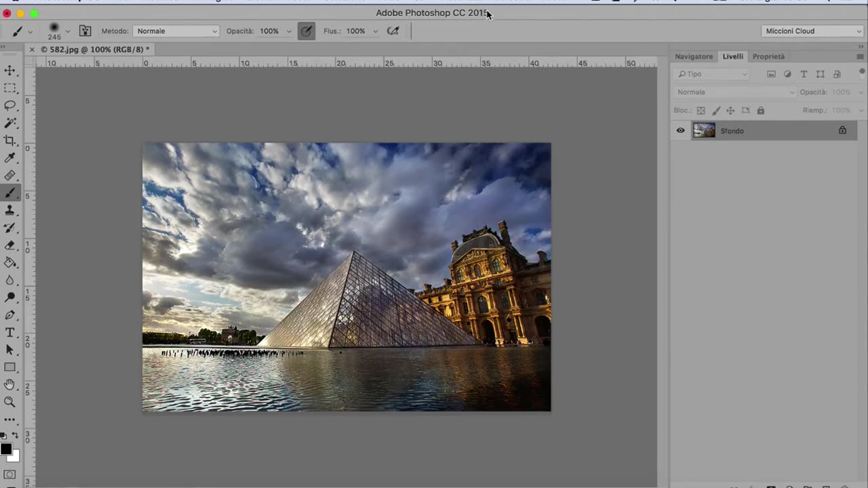Click the Sfondo layer lock icon
Image resolution: width=868 pixels, height=488 pixels.
[842, 130]
